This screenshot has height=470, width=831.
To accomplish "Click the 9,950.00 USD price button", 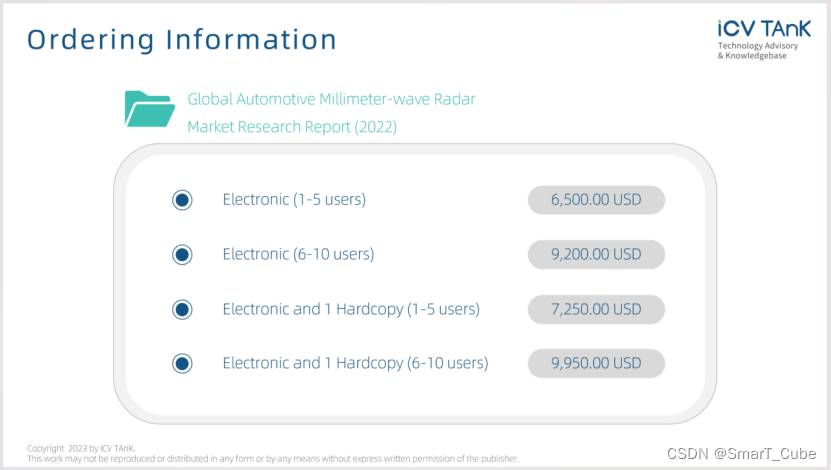I will point(596,363).
